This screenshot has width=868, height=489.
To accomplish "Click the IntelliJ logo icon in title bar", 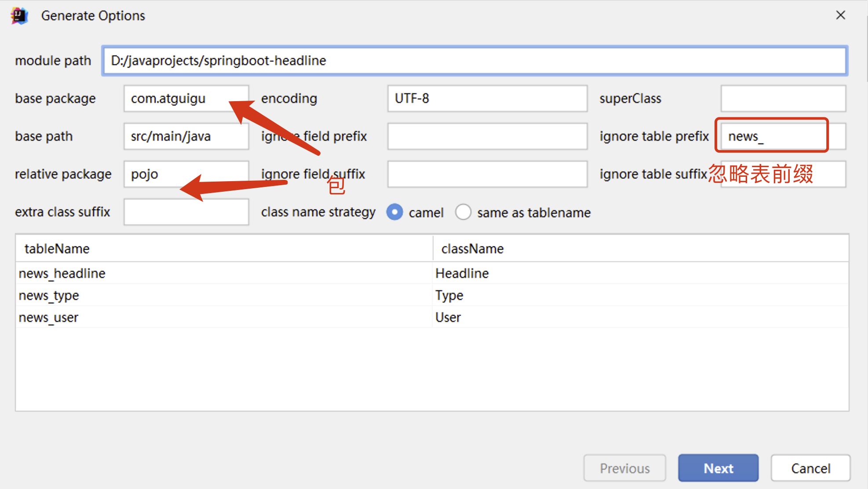I will point(19,16).
